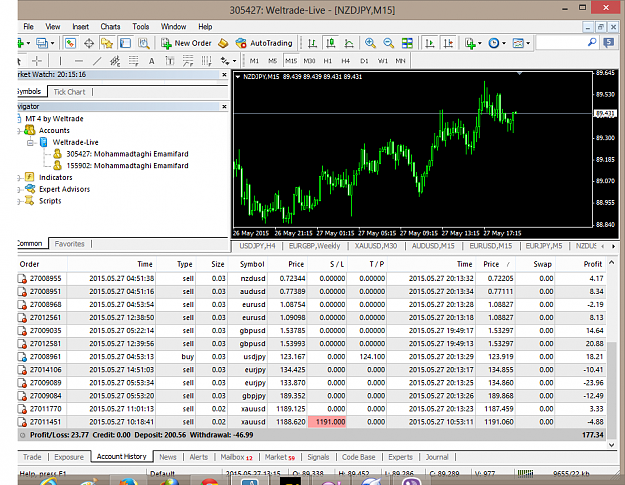The height and width of the screenshot is (485, 625).
Task: Switch timeframe to M30
Action: coord(309,61)
